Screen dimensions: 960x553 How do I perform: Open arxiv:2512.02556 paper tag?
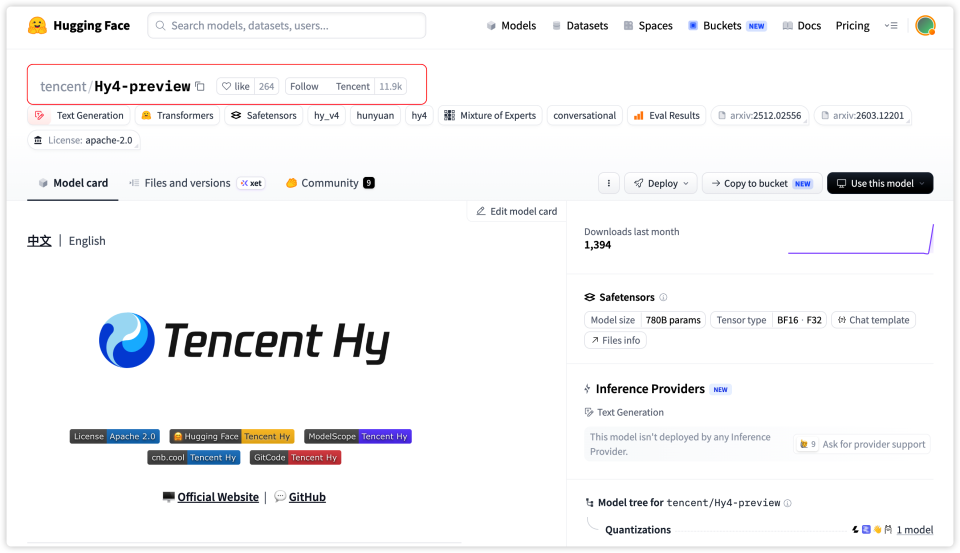(760, 115)
